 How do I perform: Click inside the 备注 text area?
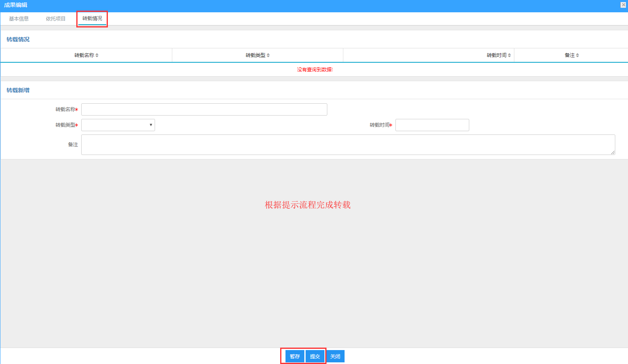coord(348,145)
